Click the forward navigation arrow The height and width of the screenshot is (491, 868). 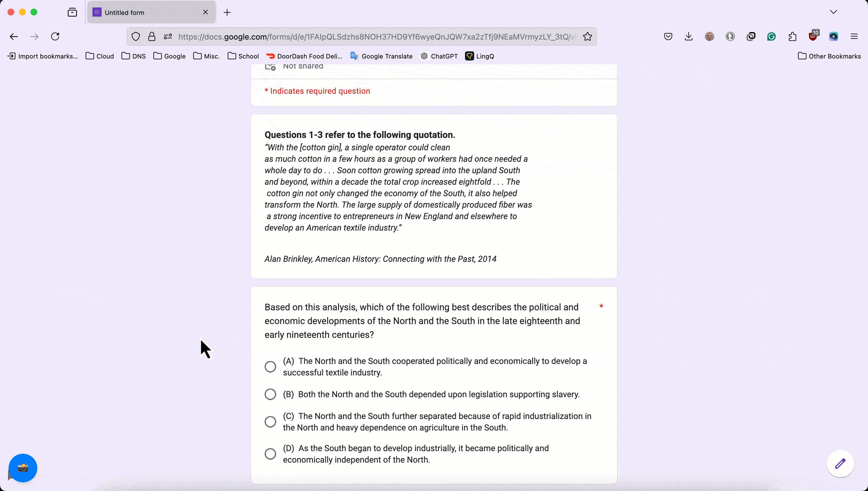coord(34,36)
